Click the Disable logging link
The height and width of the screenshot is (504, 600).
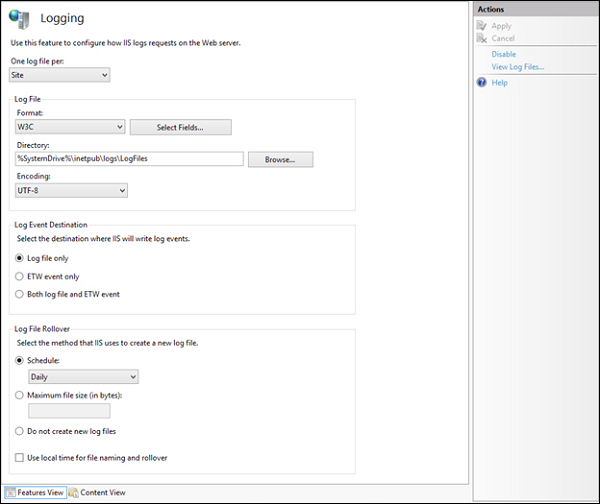pos(504,54)
